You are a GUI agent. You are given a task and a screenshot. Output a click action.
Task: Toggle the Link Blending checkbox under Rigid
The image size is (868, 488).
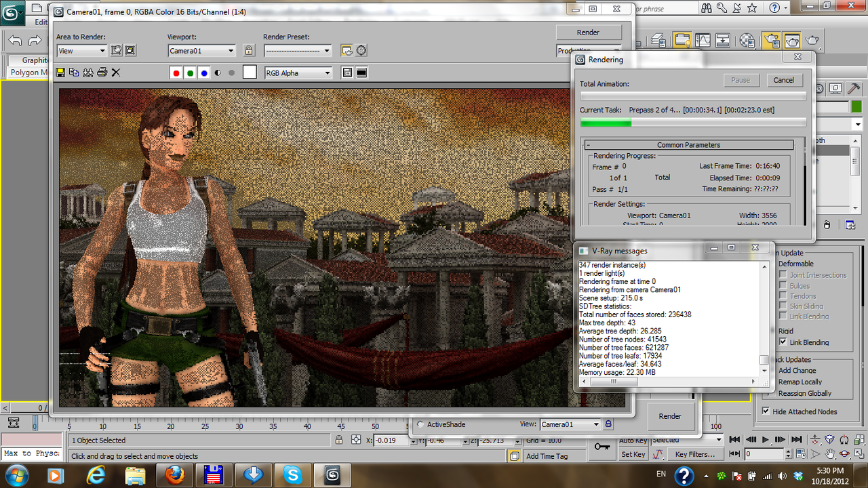click(783, 342)
